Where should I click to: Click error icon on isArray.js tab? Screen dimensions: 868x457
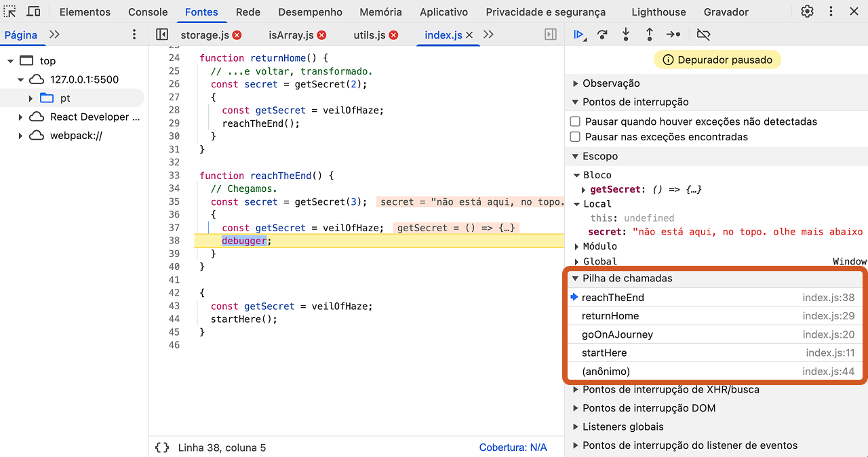pyautogui.click(x=321, y=35)
